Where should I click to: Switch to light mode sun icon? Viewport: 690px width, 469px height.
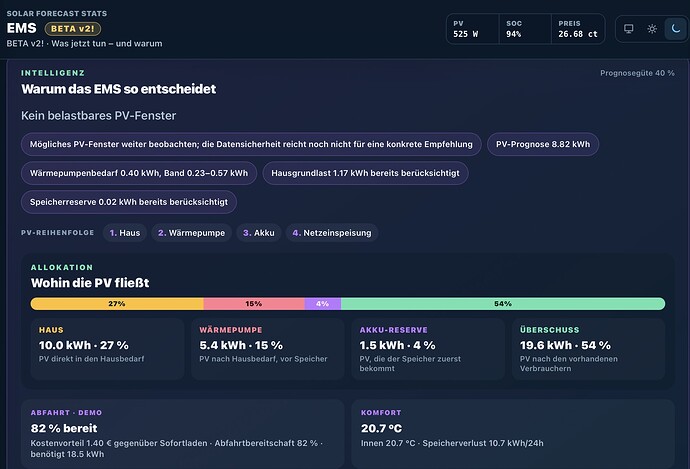point(652,29)
